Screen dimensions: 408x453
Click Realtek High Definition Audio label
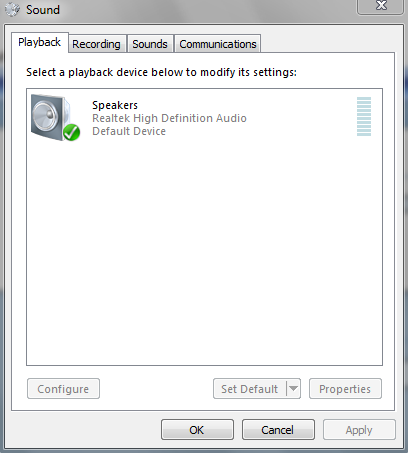tap(169, 118)
